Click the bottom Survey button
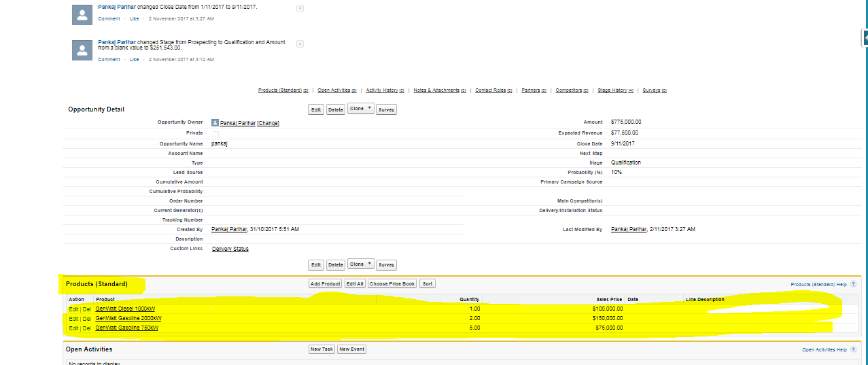The width and height of the screenshot is (868, 365). (387, 264)
